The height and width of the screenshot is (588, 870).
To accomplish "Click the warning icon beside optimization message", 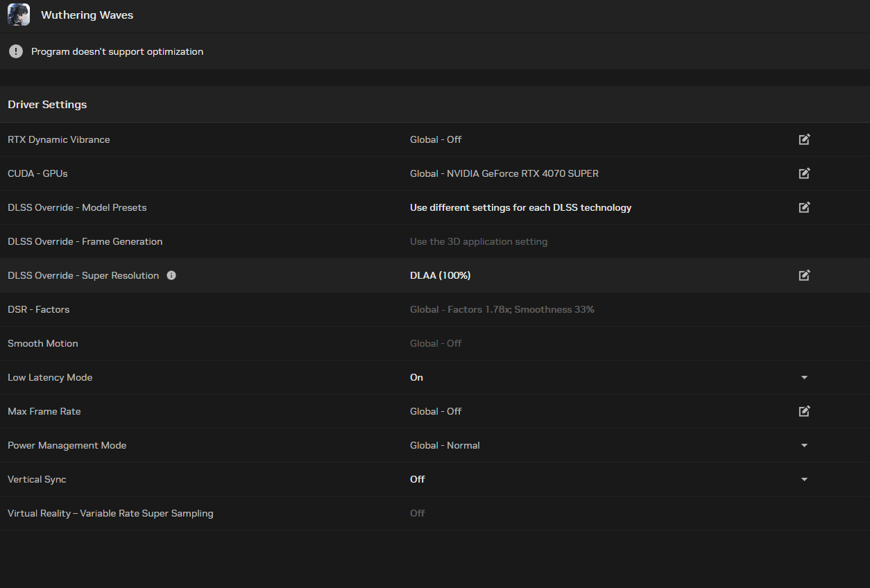I will (16, 51).
